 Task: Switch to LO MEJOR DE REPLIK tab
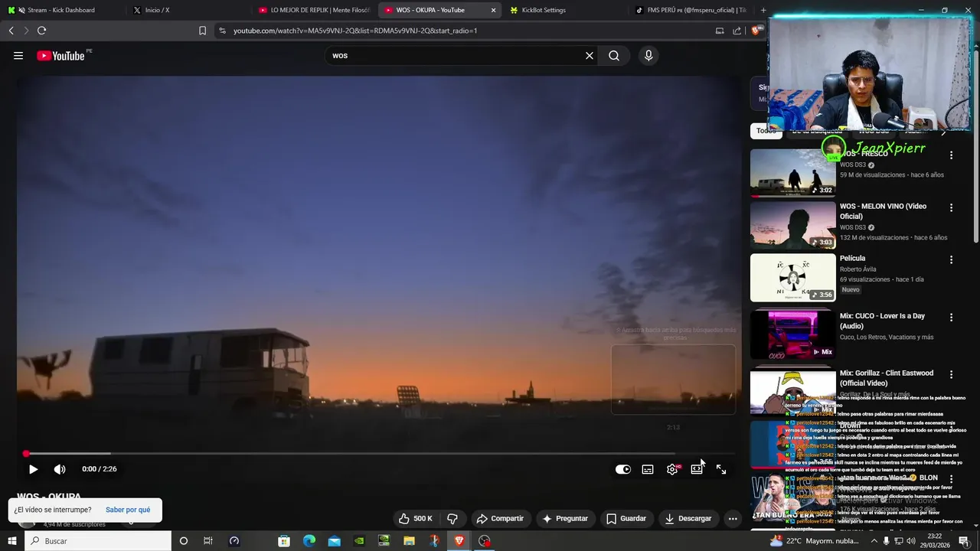point(314,10)
